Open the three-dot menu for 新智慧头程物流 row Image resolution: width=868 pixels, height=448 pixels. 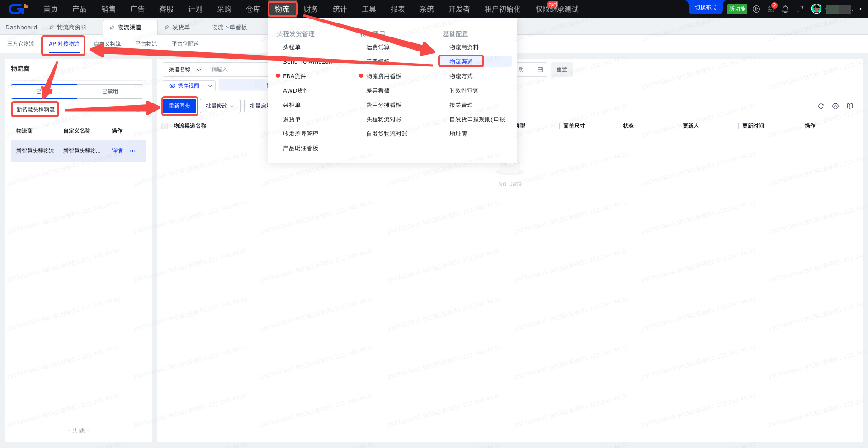[x=132, y=151]
